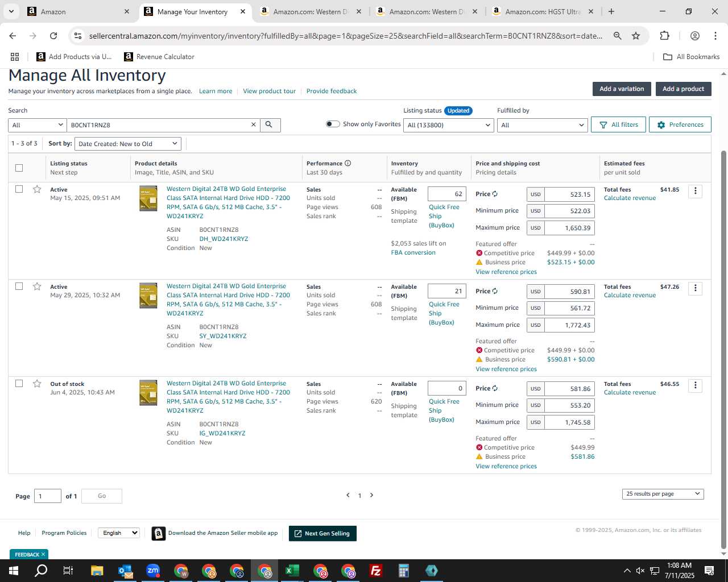Click the browser zoom magnifier icon in address bar
The image size is (728, 582).
pos(618,36)
